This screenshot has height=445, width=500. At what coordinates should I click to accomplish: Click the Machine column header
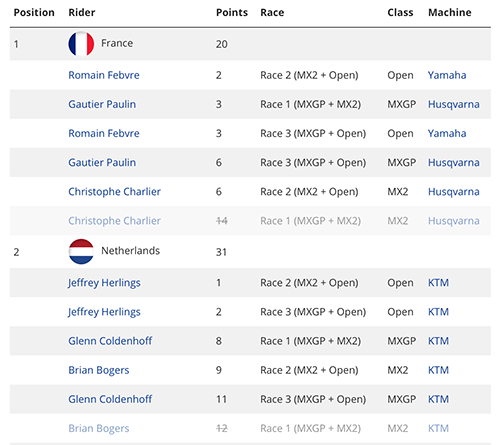click(450, 12)
